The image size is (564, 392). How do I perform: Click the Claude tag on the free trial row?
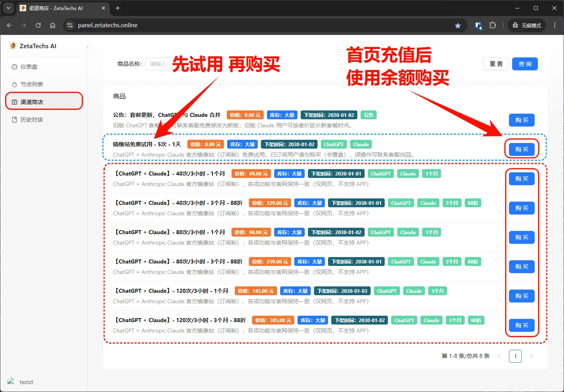click(361, 145)
